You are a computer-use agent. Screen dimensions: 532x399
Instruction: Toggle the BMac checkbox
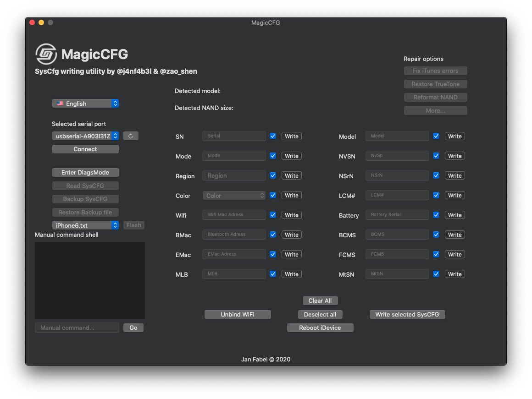coord(273,234)
